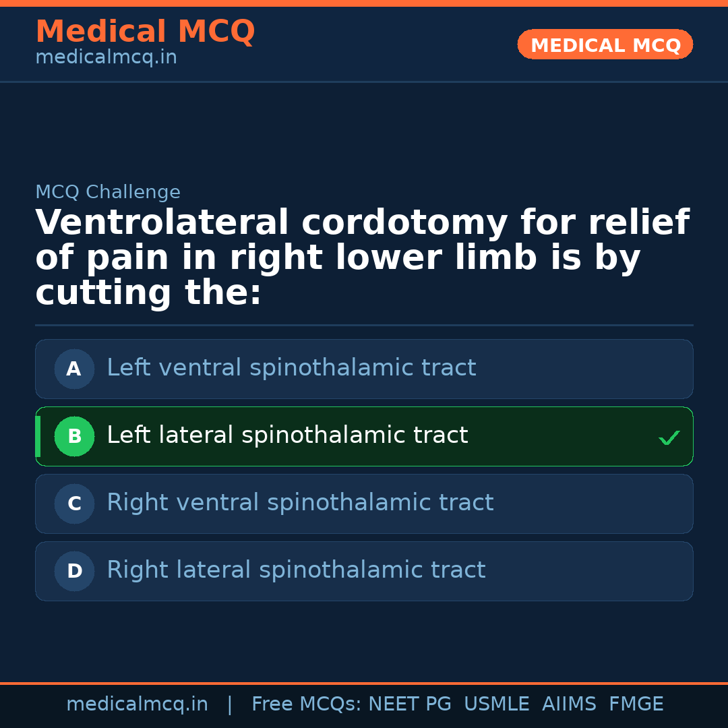Image resolution: width=728 pixels, height=728 pixels.
Task: Open medicalmcq.in link in the footer
Action: coord(137,704)
